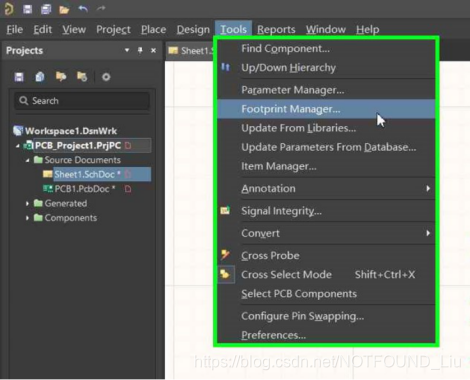
Task: Open Configure Pin Swapping
Action: [326, 316]
